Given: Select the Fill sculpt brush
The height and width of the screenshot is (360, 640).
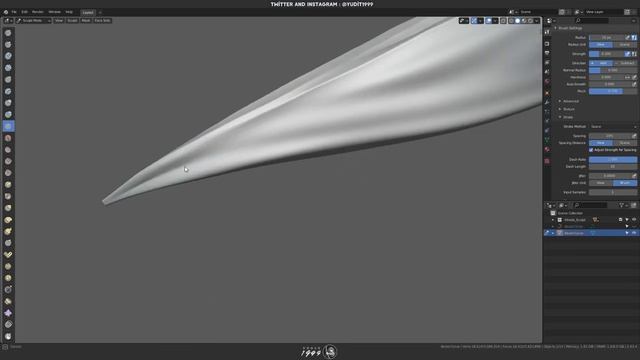Looking at the screenshot, I should point(8,161).
